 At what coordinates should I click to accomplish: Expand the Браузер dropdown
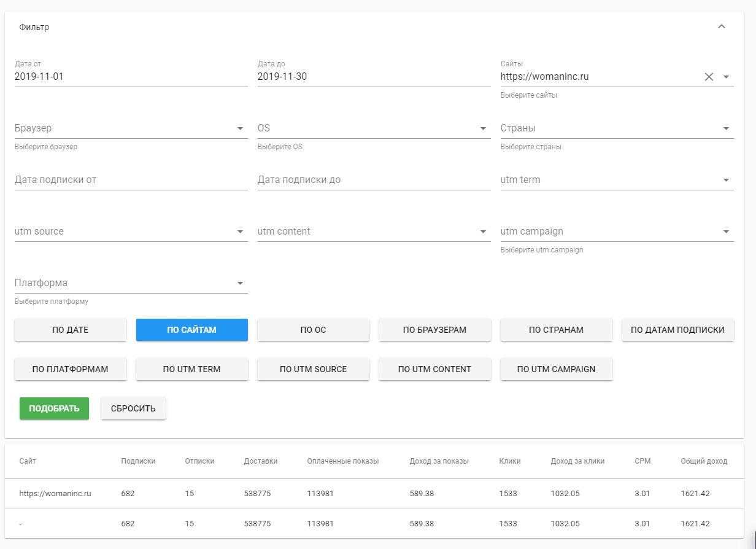(240, 128)
